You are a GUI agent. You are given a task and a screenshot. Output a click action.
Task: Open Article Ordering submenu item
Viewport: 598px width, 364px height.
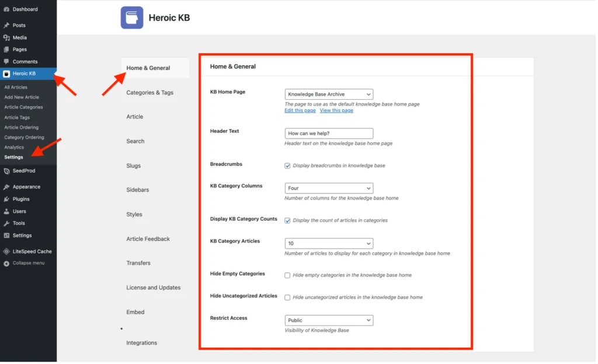point(22,128)
